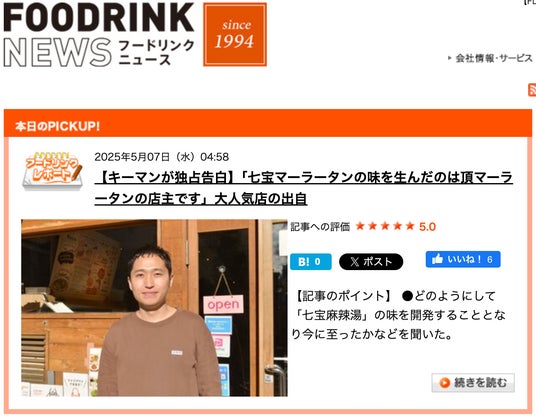This screenshot has width=536, height=417.
Task: Open the 会社情報・サービス link
Action: coord(494,58)
